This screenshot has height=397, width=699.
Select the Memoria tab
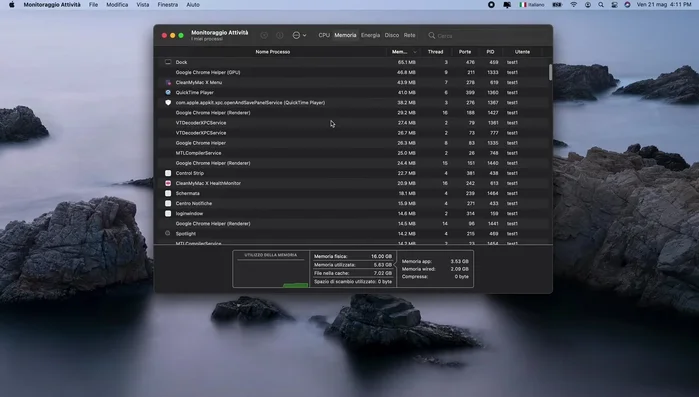(x=345, y=35)
